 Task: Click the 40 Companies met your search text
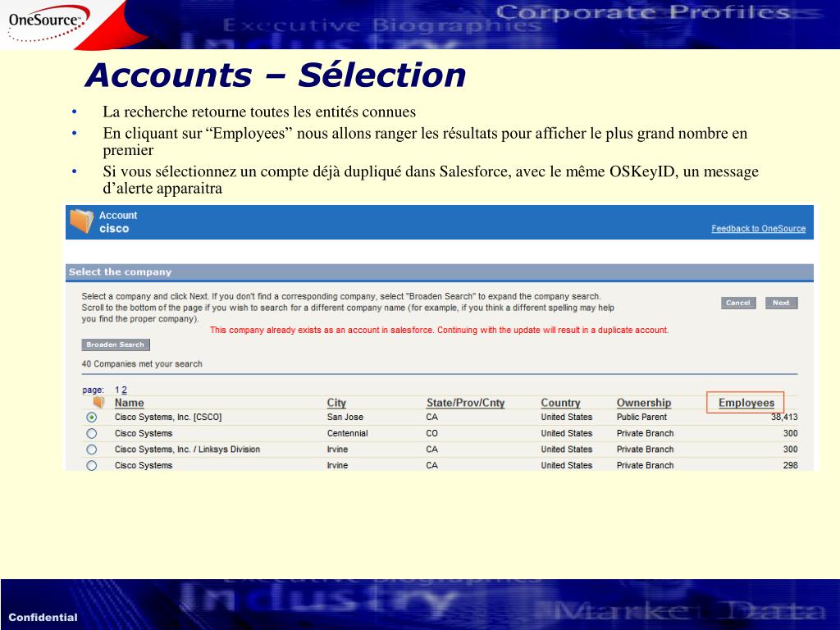point(142,363)
